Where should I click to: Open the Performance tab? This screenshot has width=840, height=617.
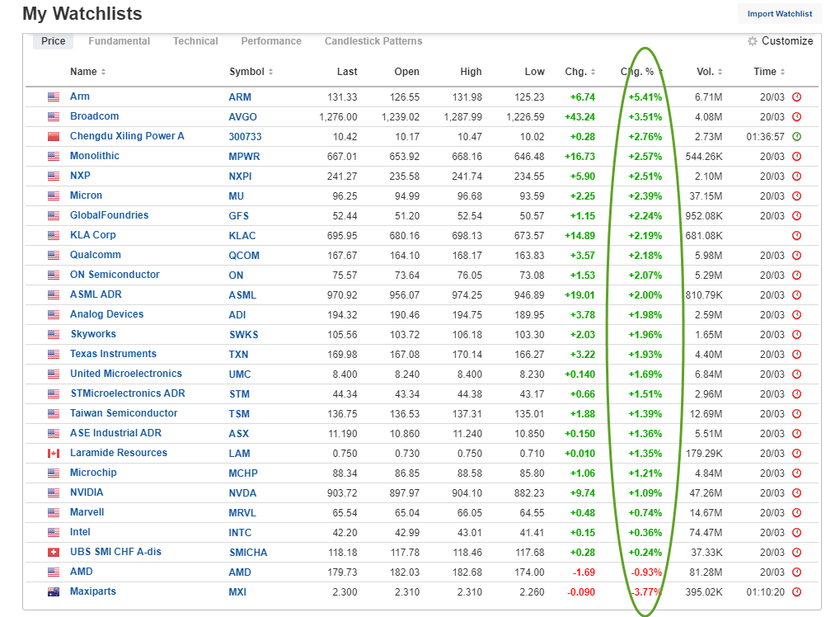coord(271,41)
